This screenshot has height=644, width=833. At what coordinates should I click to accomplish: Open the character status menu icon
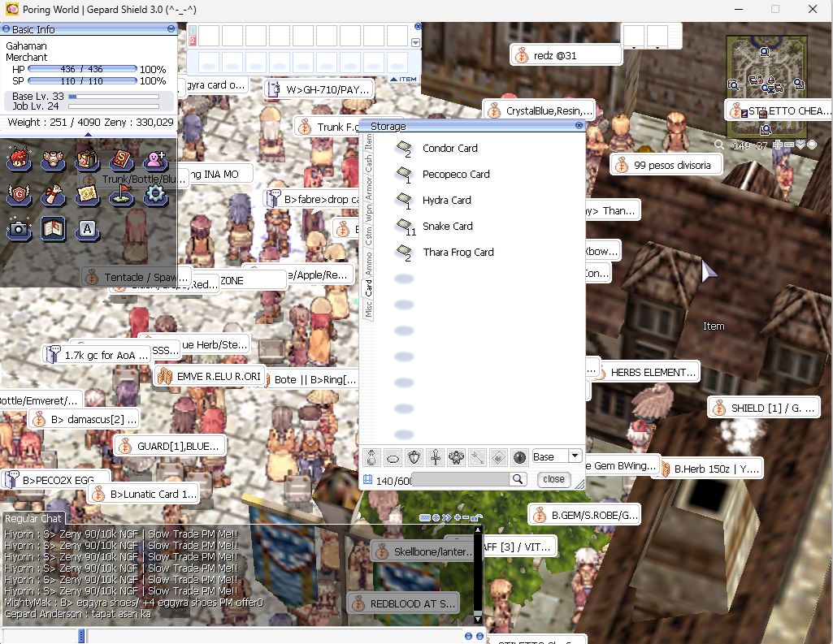tap(19, 160)
